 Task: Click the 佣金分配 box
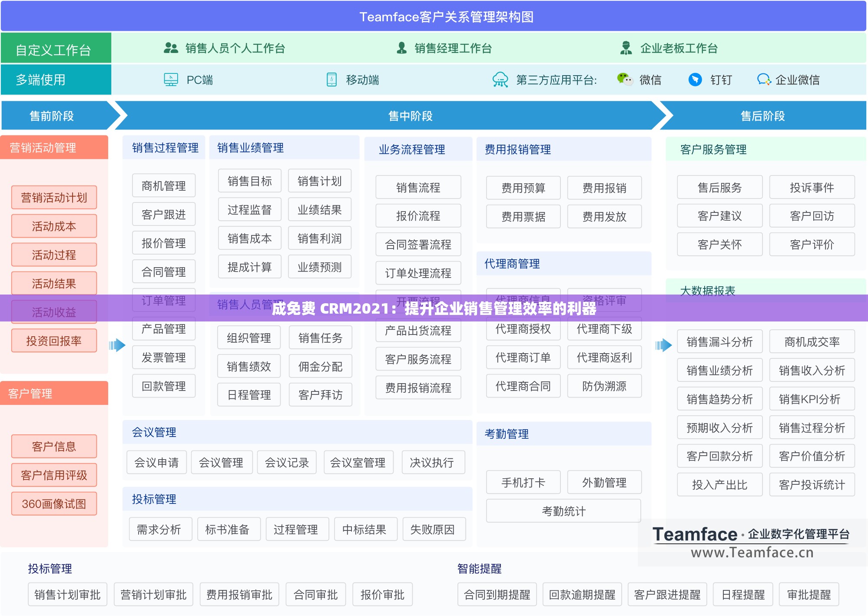(321, 366)
